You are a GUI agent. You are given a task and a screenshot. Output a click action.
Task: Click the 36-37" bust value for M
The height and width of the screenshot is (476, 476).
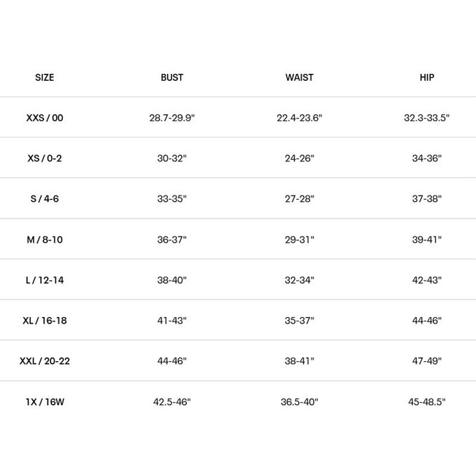coord(172,240)
